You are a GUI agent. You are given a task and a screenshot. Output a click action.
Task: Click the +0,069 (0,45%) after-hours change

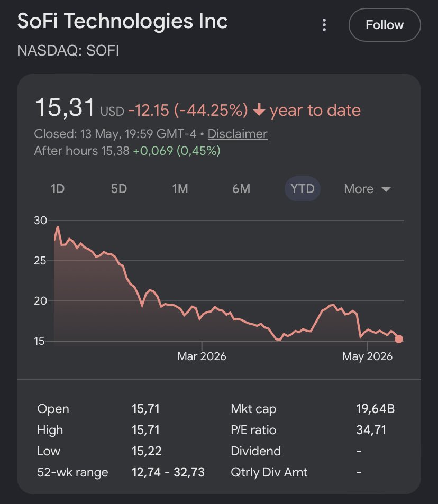point(177,151)
